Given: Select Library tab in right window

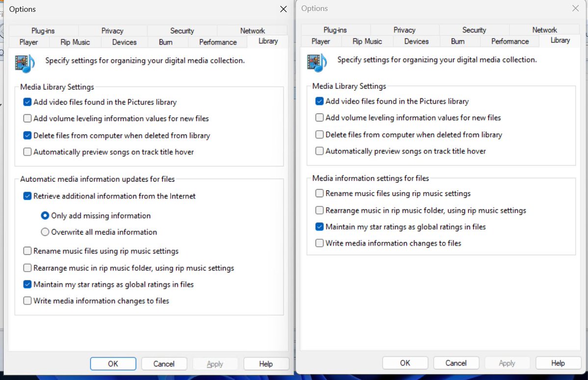Looking at the screenshot, I should click(560, 41).
